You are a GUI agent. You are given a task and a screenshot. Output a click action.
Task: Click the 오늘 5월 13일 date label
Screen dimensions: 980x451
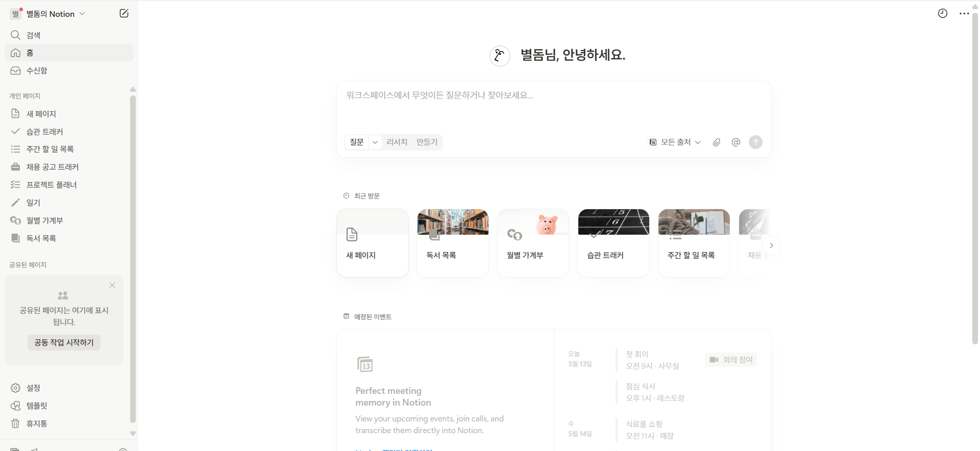(580, 359)
